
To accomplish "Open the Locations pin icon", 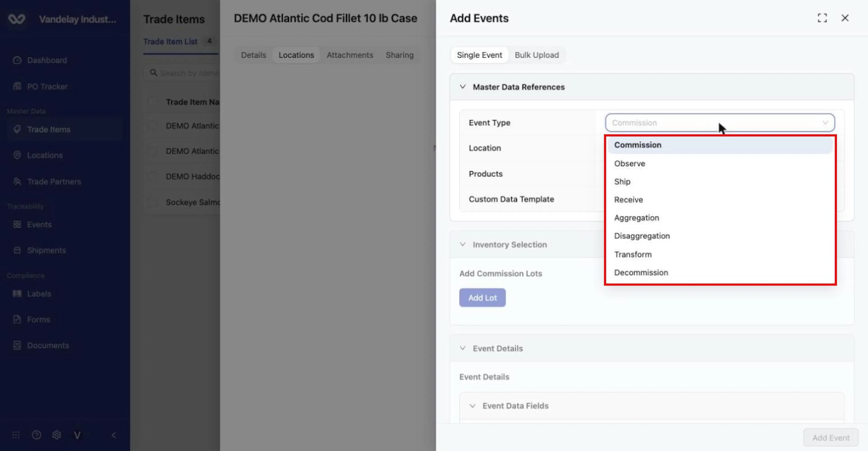I will (17, 155).
